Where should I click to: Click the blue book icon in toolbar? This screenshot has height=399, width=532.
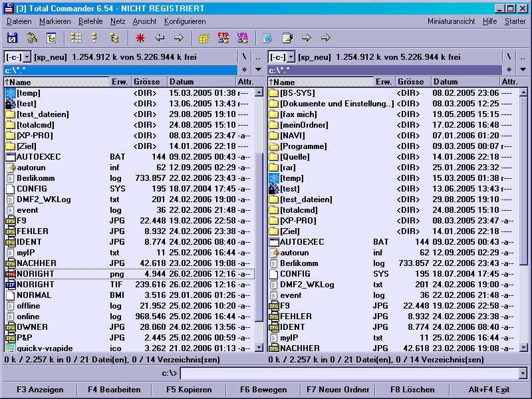[268, 38]
